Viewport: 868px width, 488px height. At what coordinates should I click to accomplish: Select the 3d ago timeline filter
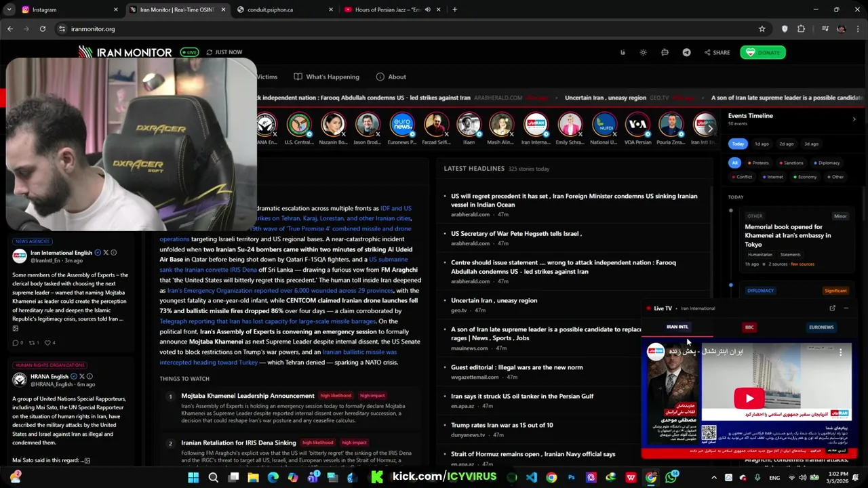[x=811, y=144]
